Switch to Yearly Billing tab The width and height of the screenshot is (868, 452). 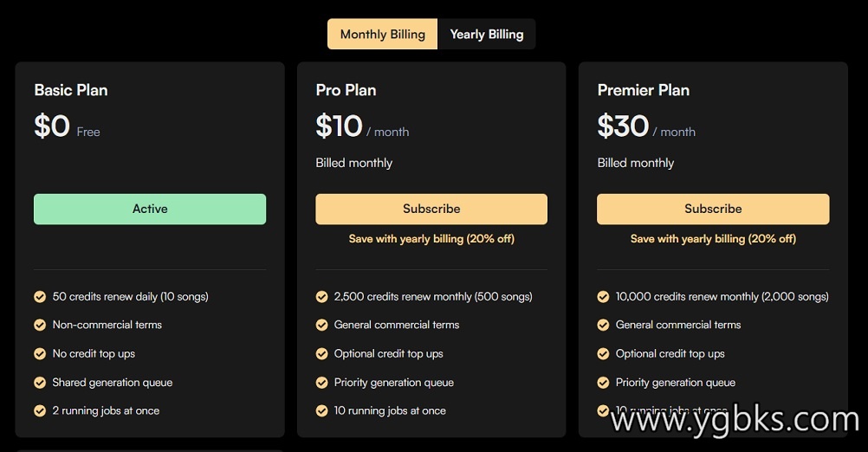pos(487,35)
